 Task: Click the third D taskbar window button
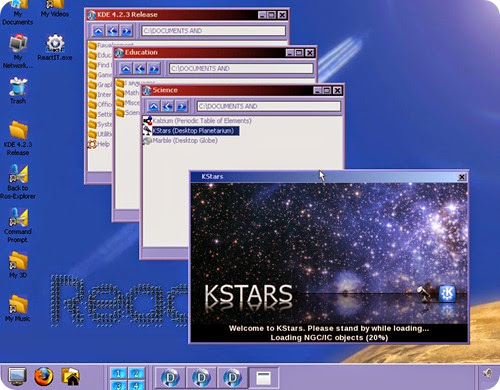point(232,378)
